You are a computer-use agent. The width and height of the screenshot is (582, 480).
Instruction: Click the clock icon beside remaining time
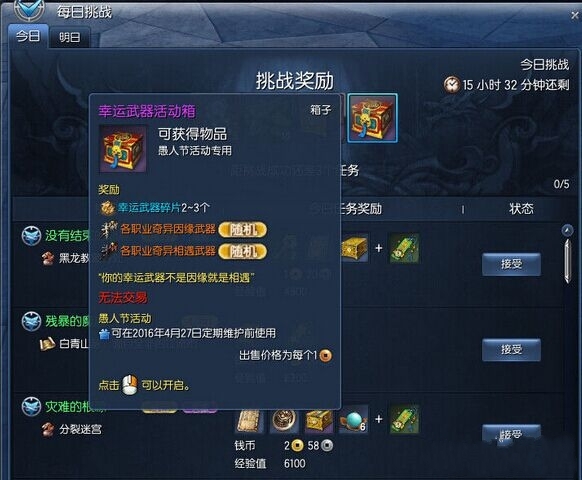(452, 85)
